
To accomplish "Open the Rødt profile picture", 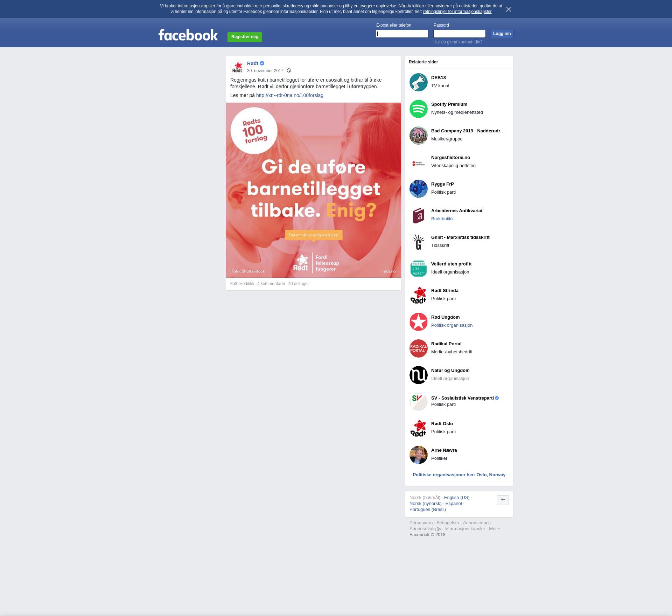I will (x=237, y=67).
